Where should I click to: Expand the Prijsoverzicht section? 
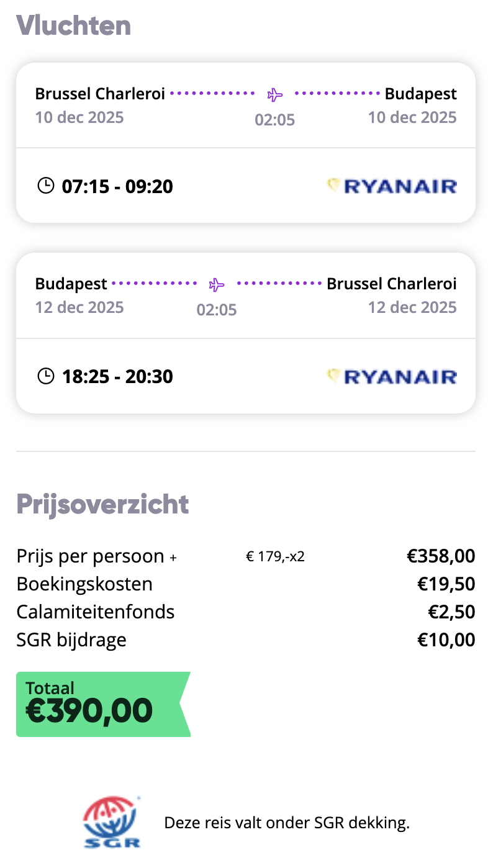coord(102,504)
